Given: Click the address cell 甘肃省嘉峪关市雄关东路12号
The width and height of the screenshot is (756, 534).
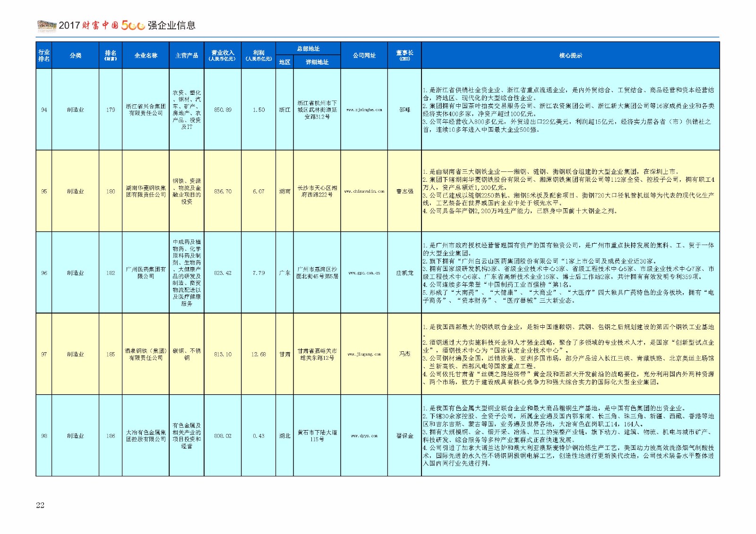Looking at the screenshot, I should (x=317, y=354).
